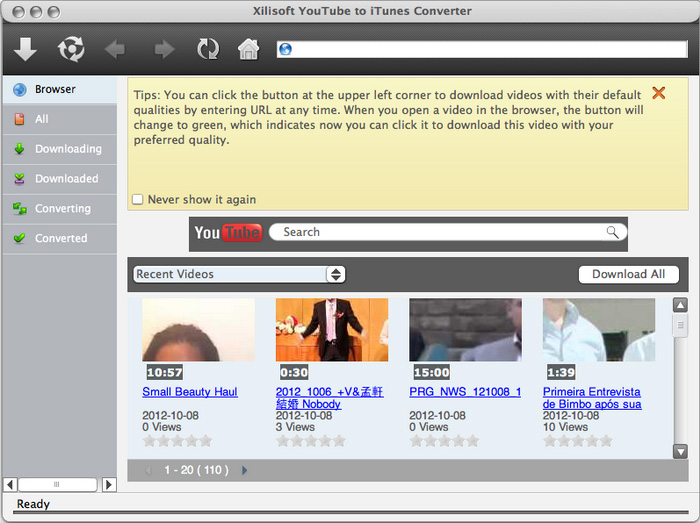This screenshot has width=700, height=523.
Task: Go back using the left arrow icon
Action: [x=117, y=49]
